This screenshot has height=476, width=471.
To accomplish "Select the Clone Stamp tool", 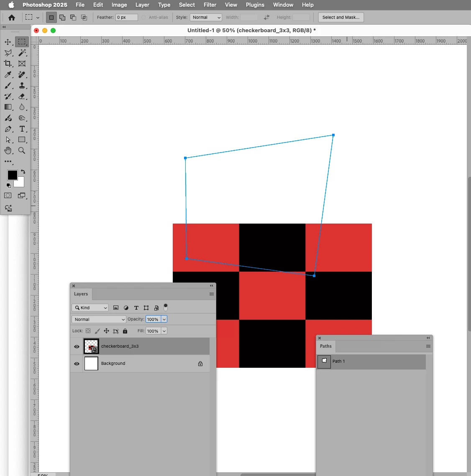I will (x=22, y=86).
